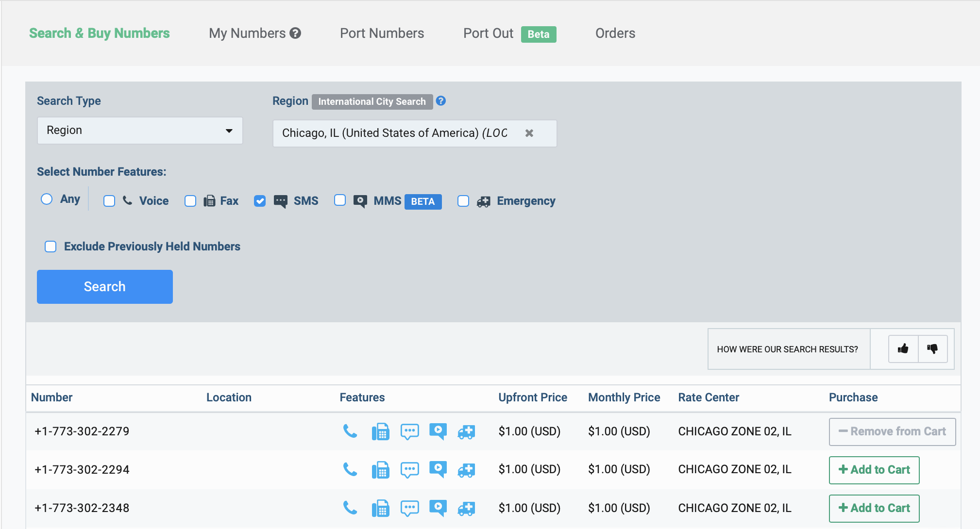Enable Exclude Previously Held Numbers checkbox
Image resolution: width=980 pixels, height=529 pixels.
(51, 247)
